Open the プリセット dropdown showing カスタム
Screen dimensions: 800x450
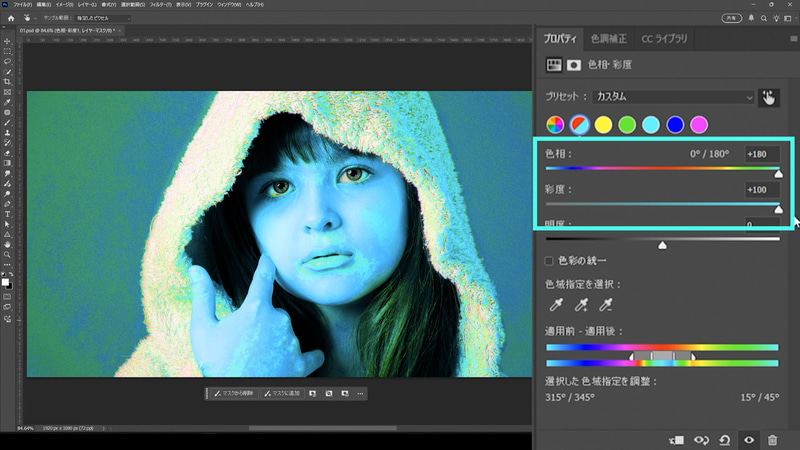point(672,97)
